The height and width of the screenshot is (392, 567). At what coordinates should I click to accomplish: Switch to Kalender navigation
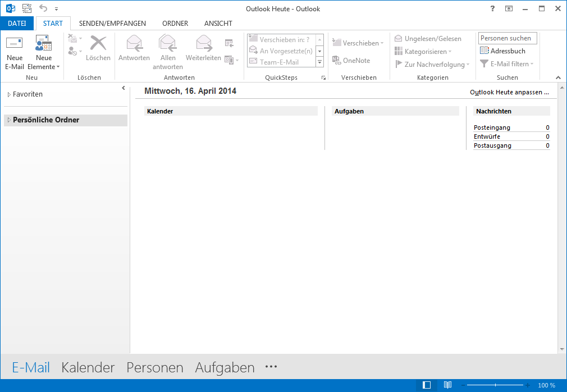(x=88, y=367)
